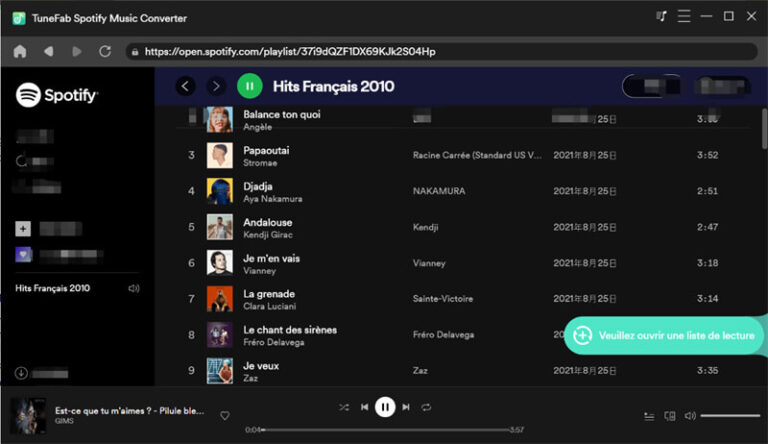768x444 pixels.
Task: Toggle shuffle in the player bar
Action: pyautogui.click(x=344, y=407)
